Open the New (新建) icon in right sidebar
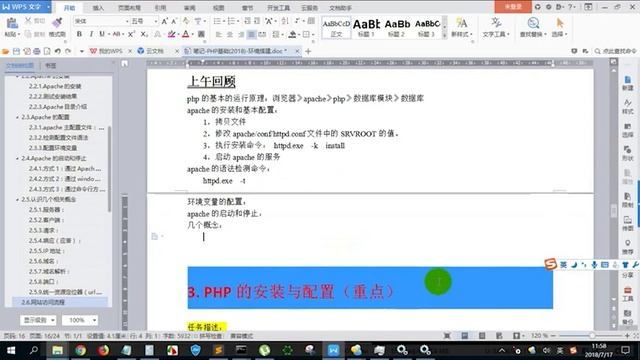 pyautogui.click(x=627, y=83)
